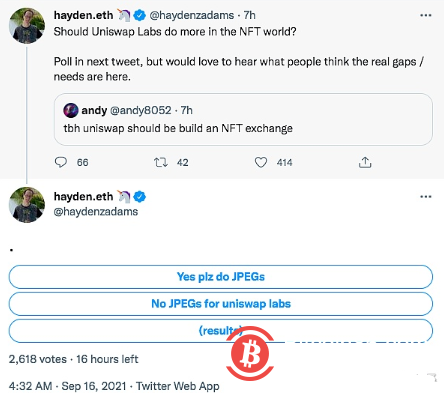
Task: Open three-dot menu of top tweet
Action: [x=426, y=15]
